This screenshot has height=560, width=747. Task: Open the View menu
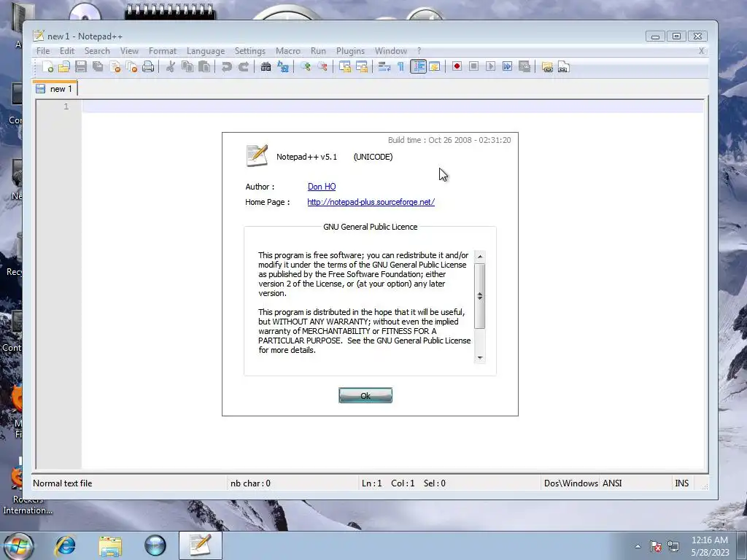coord(129,51)
